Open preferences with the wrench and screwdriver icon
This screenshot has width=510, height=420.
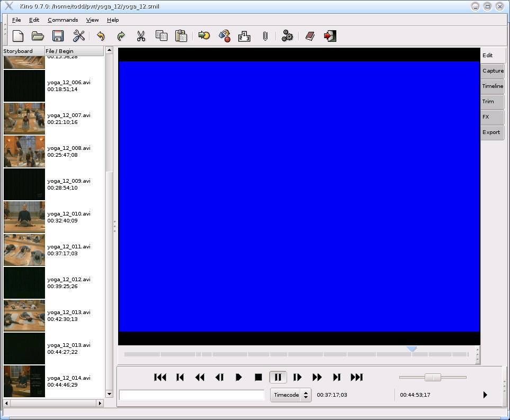(78, 36)
